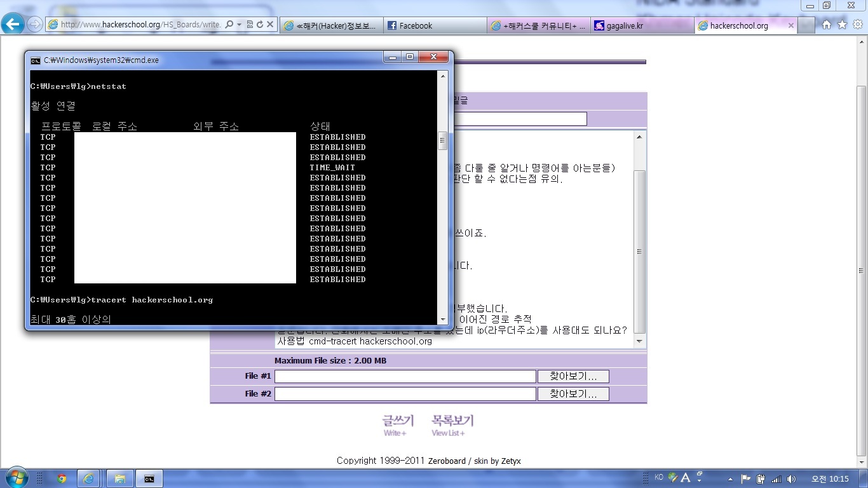The height and width of the screenshot is (488, 868).
Task: Refresh the page with the reload icon
Action: [260, 25]
